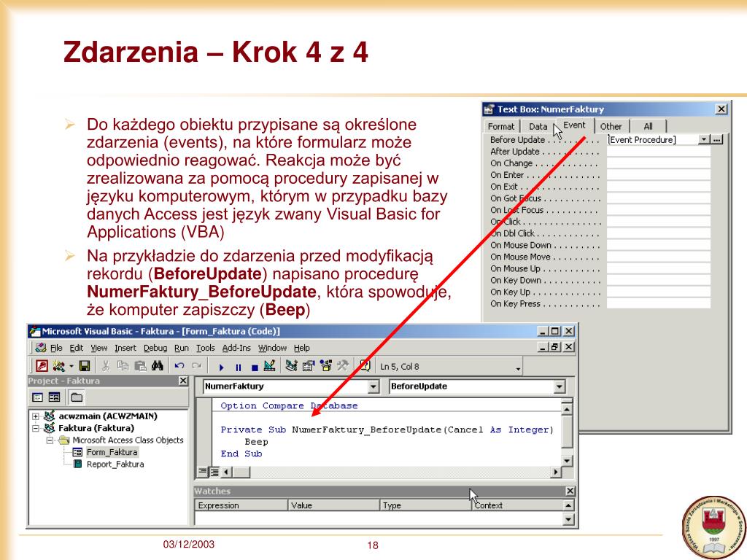Open the Insert menu
747x560 pixels.
coord(125,348)
